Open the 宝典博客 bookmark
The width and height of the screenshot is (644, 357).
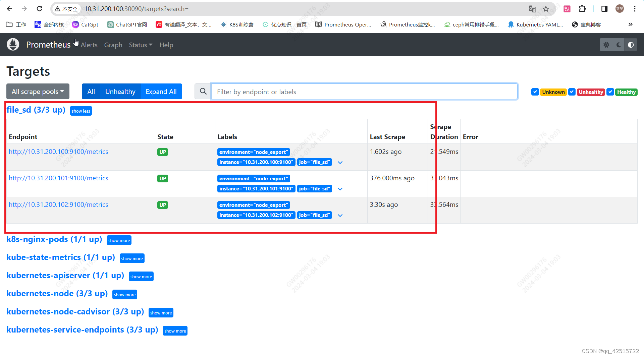click(586, 24)
